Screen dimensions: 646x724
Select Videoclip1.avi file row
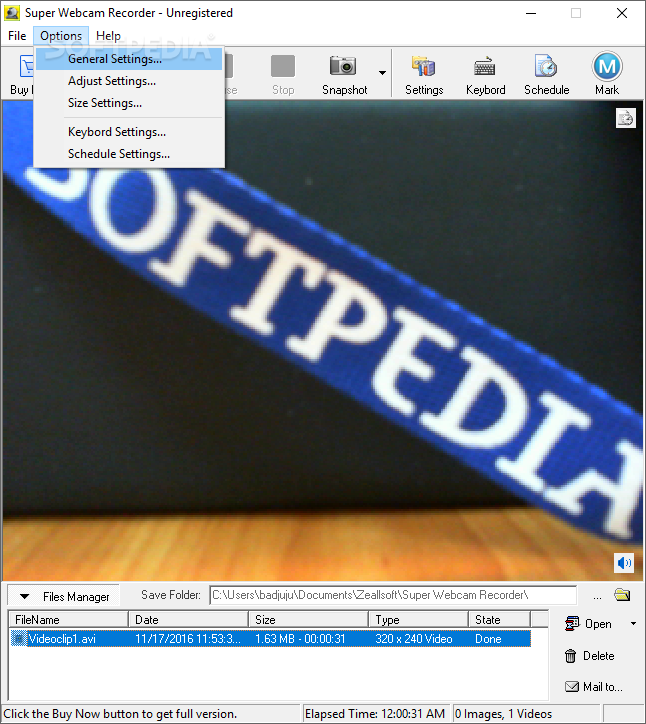pyautogui.click(x=270, y=639)
